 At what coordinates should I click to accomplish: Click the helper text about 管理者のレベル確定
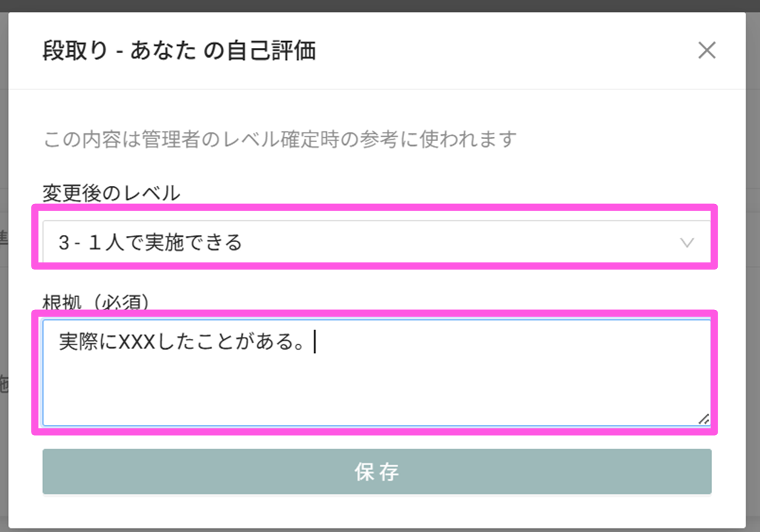click(x=280, y=140)
